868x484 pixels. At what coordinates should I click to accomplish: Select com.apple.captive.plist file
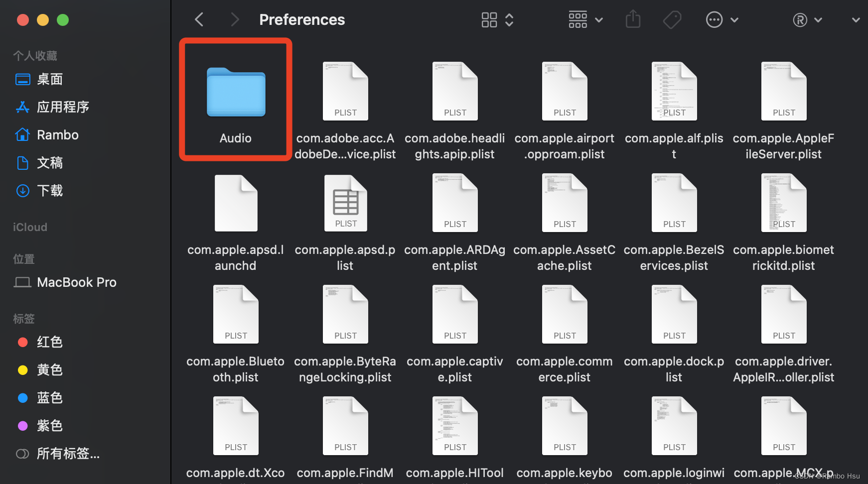(455, 314)
